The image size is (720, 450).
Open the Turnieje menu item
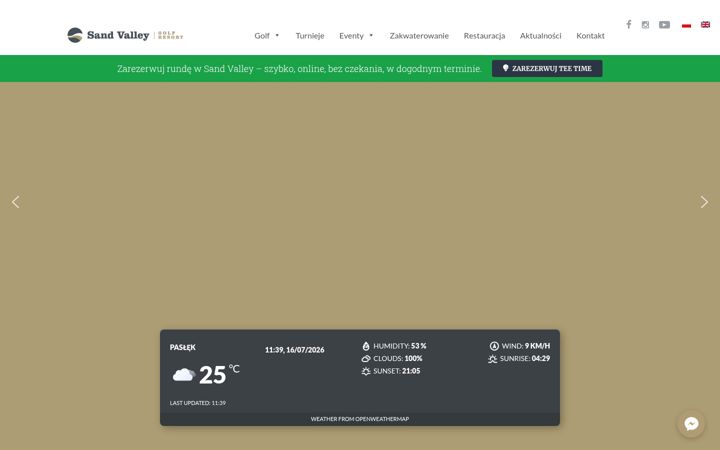[x=310, y=36]
